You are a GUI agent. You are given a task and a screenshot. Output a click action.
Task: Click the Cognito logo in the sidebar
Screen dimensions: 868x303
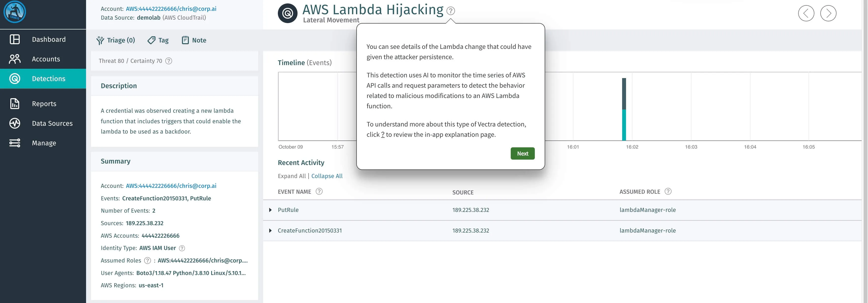point(15,12)
